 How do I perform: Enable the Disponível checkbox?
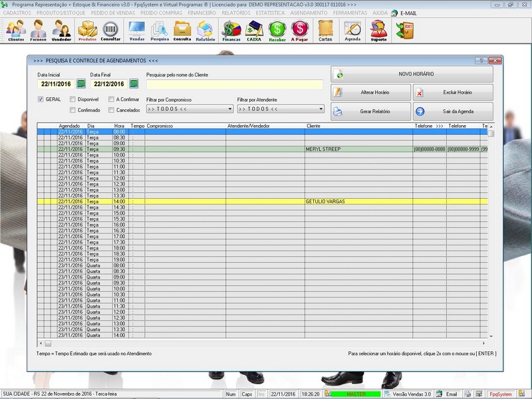[x=73, y=99]
